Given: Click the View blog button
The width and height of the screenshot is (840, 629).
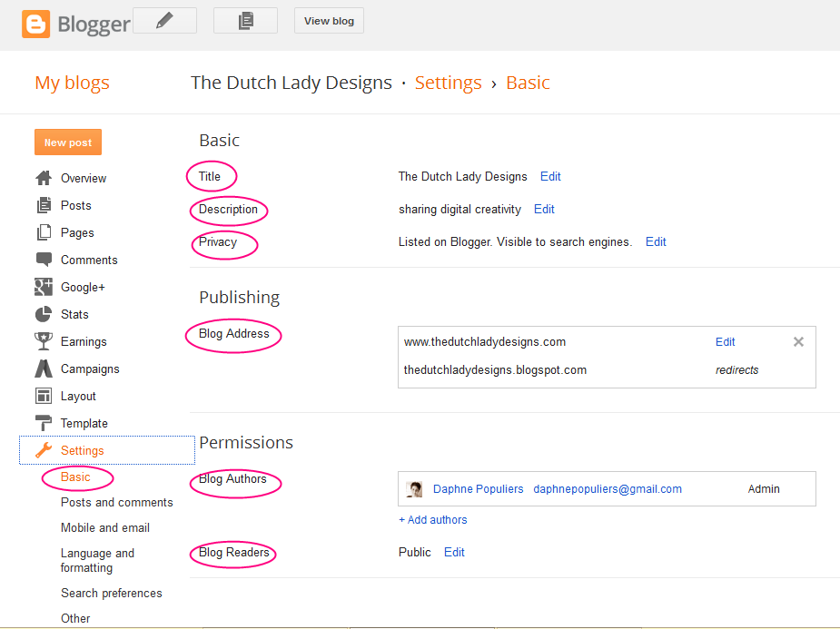Looking at the screenshot, I should (x=329, y=21).
